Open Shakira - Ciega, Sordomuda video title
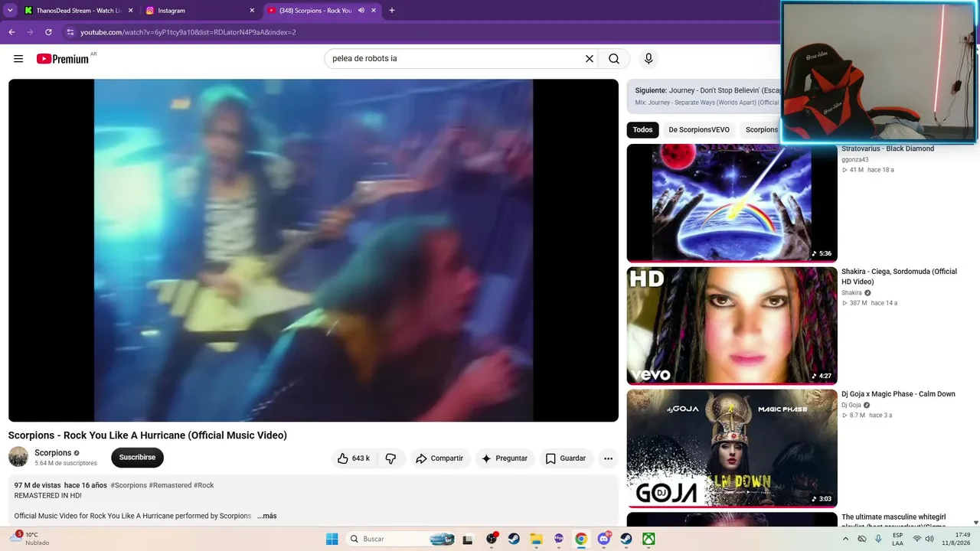This screenshot has width=980, height=551. pos(899,276)
